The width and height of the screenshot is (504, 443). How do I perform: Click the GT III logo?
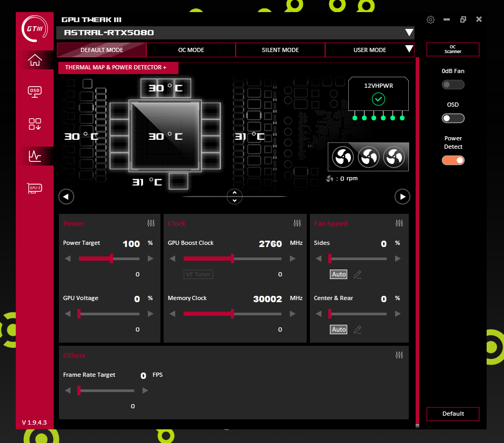pos(35,29)
